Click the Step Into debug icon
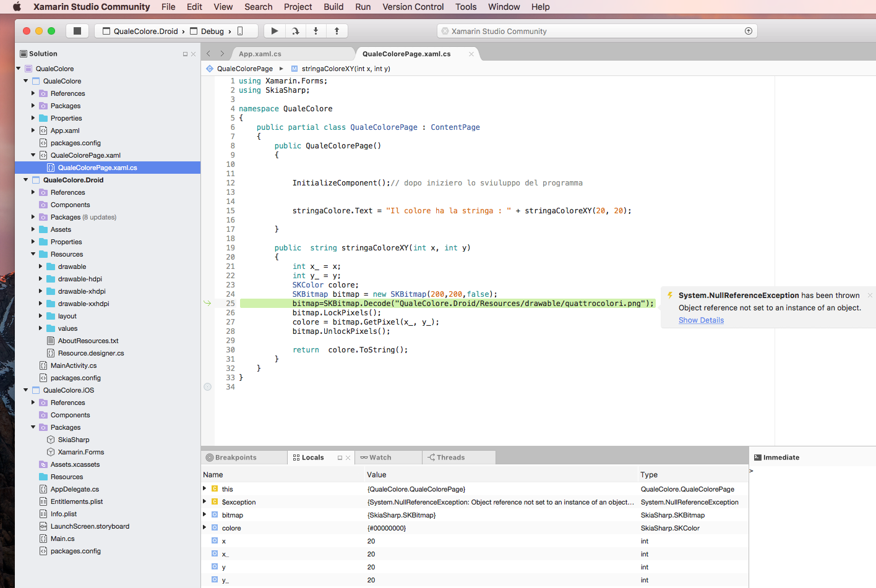The height and width of the screenshot is (588, 876). pyautogui.click(x=316, y=31)
